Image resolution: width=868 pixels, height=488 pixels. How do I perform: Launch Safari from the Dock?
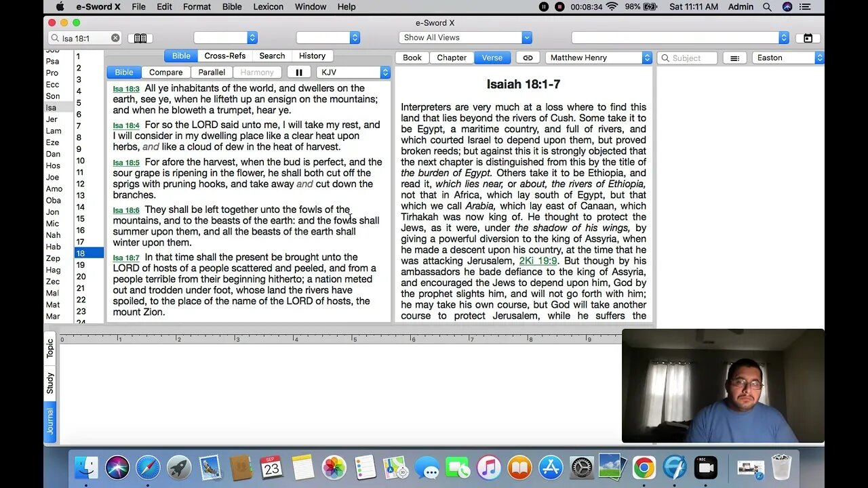point(148,468)
